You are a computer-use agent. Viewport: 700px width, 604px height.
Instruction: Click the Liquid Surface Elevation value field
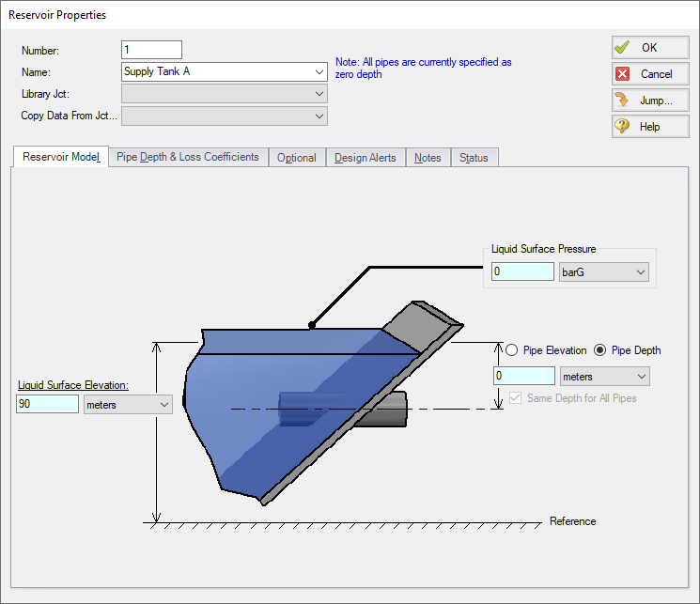click(x=47, y=404)
